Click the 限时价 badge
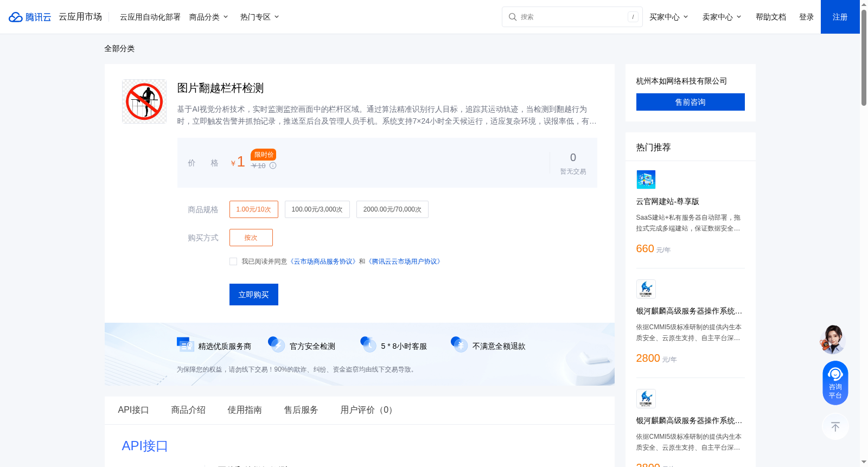The image size is (868, 467). pos(264,155)
